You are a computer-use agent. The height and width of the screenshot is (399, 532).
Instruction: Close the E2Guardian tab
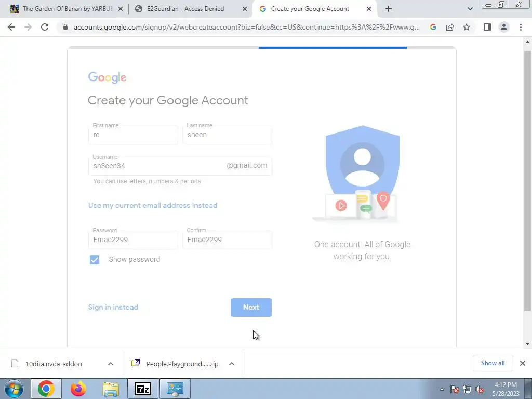(x=244, y=9)
